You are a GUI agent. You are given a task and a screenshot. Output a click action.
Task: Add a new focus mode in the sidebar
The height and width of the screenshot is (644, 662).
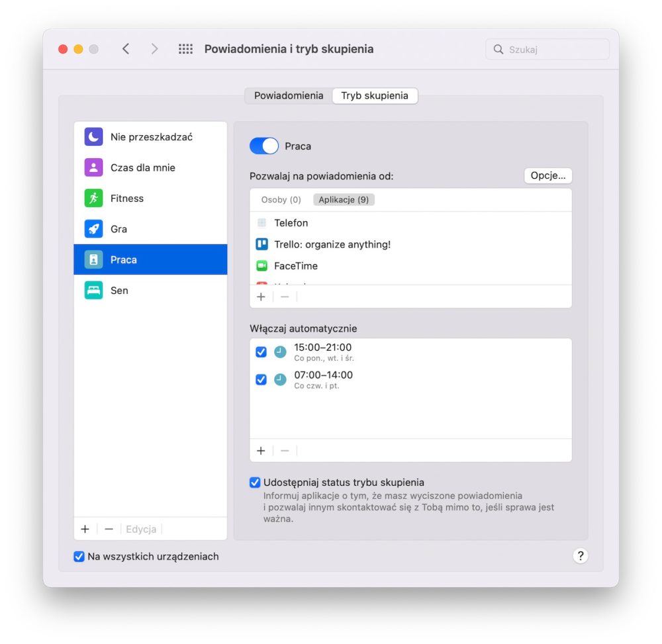click(85, 529)
